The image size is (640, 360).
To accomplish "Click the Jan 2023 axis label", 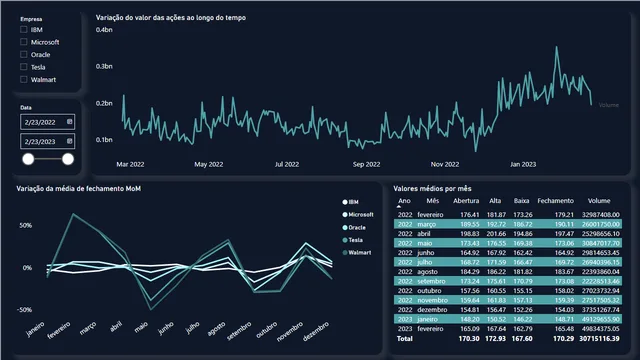I will (523, 164).
